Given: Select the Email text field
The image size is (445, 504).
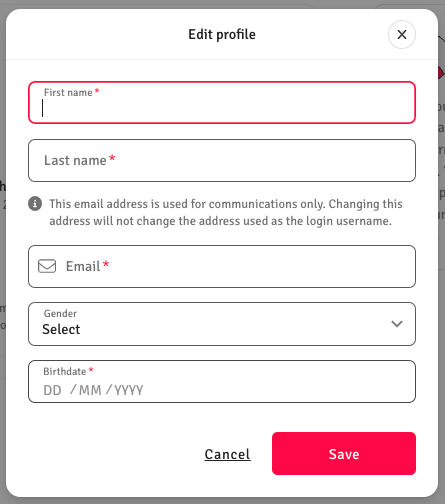Looking at the screenshot, I should pos(222,266).
